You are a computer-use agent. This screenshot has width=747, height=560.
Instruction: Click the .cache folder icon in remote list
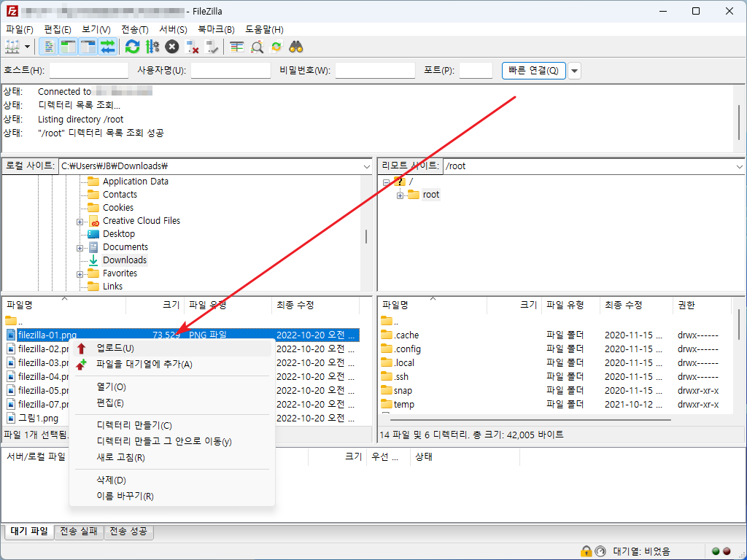click(387, 335)
